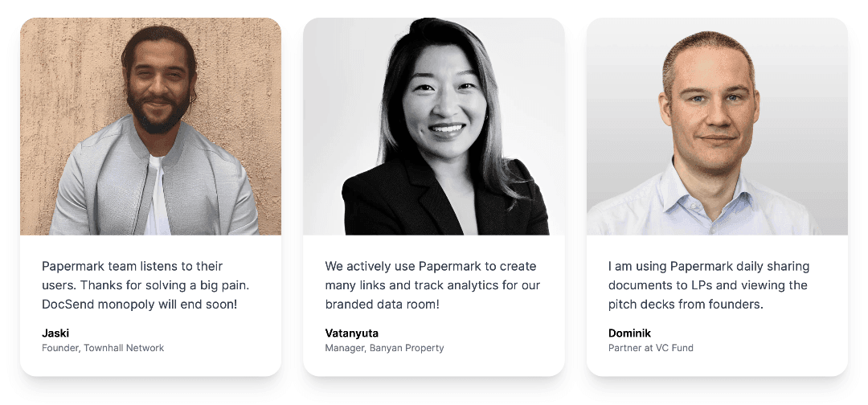The image size is (868, 405).
Task: Click the name "Dominik"
Action: point(629,333)
